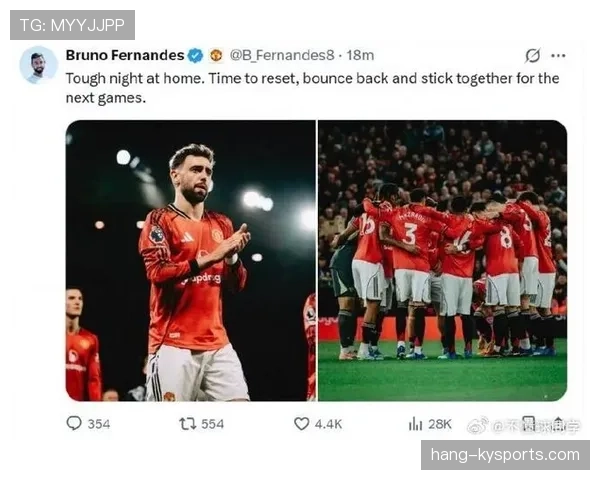The width and height of the screenshot is (600, 480).
Task: Open the reply comment icon
Action: pyautogui.click(x=74, y=423)
